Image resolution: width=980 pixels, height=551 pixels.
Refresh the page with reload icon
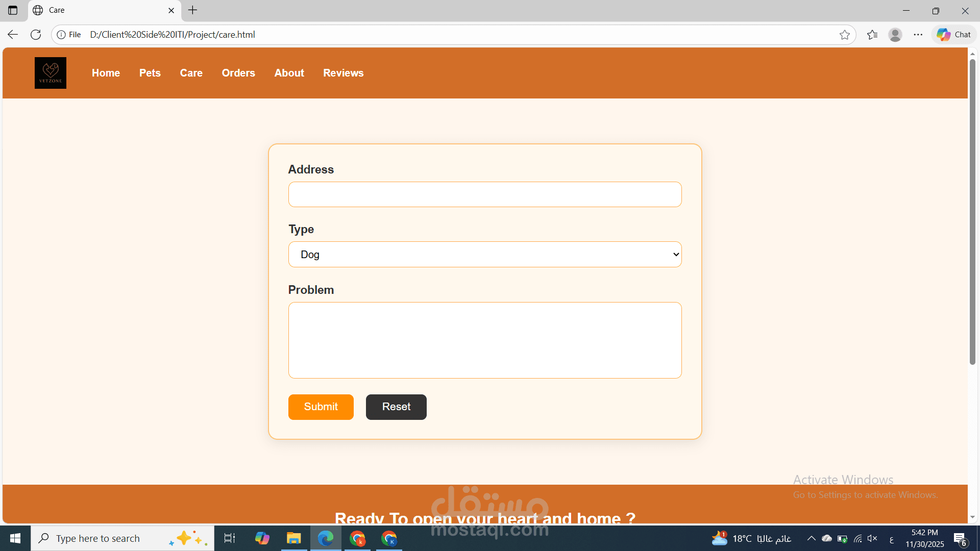(x=36, y=35)
